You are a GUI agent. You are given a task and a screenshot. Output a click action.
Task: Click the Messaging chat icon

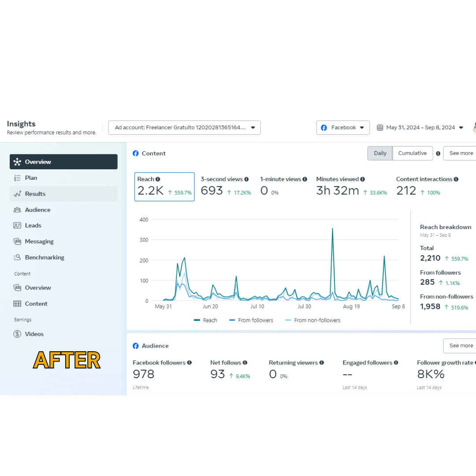pos(17,242)
